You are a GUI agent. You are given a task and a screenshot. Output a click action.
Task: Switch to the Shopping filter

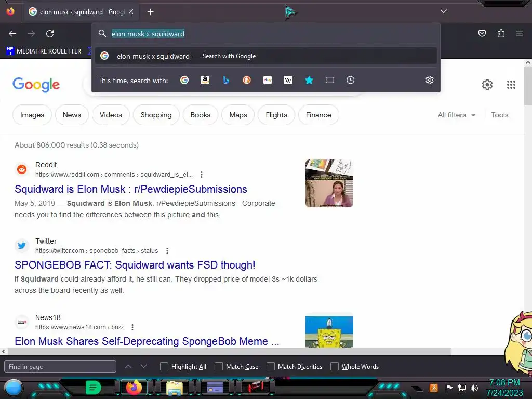click(156, 115)
